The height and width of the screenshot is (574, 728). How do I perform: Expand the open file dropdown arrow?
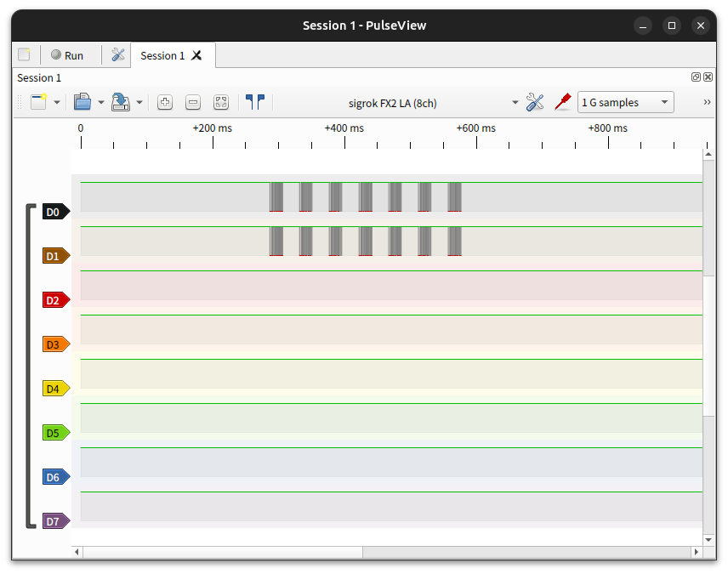(x=101, y=102)
